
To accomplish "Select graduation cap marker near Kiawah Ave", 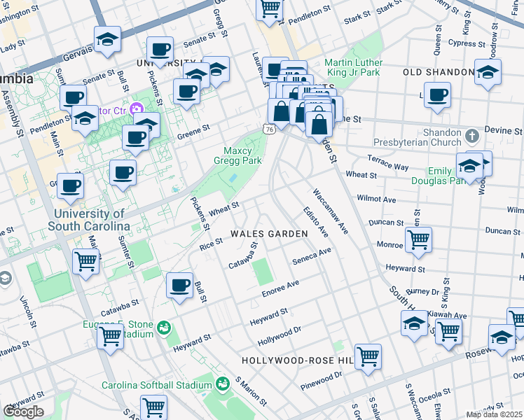I will tap(415, 325).
